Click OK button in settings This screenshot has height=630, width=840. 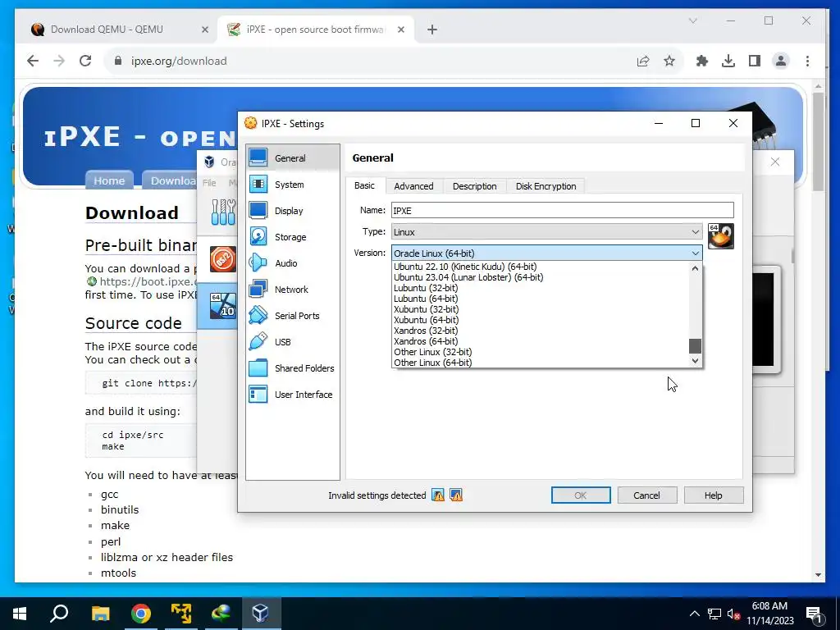click(581, 495)
